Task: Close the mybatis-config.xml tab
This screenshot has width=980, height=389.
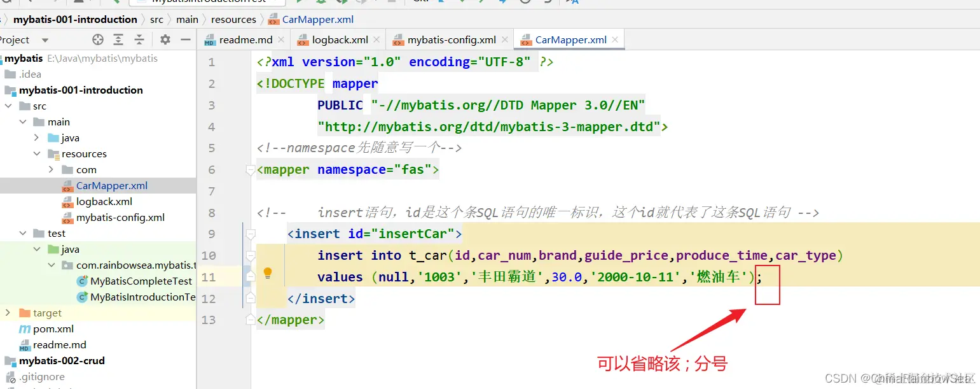Action: (x=505, y=39)
